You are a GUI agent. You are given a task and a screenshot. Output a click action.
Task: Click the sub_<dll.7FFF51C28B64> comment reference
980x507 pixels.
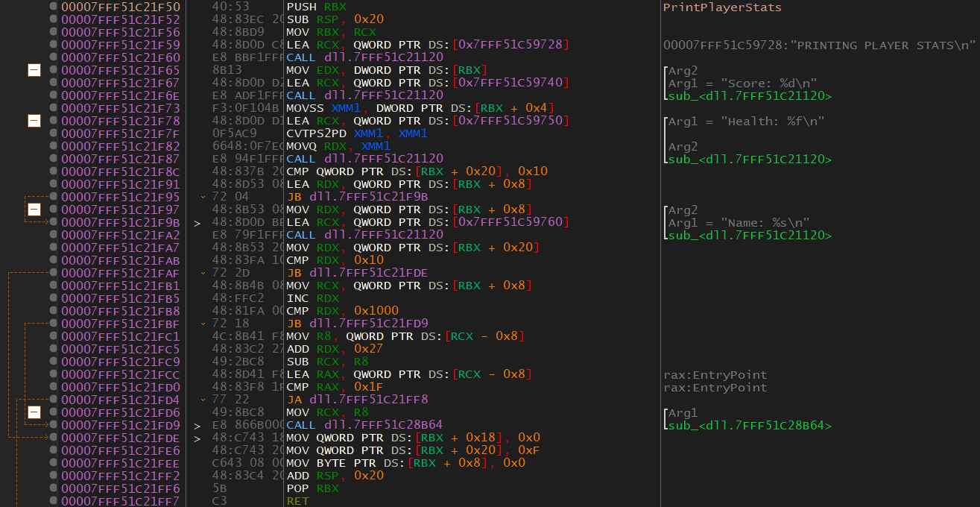[x=749, y=426]
